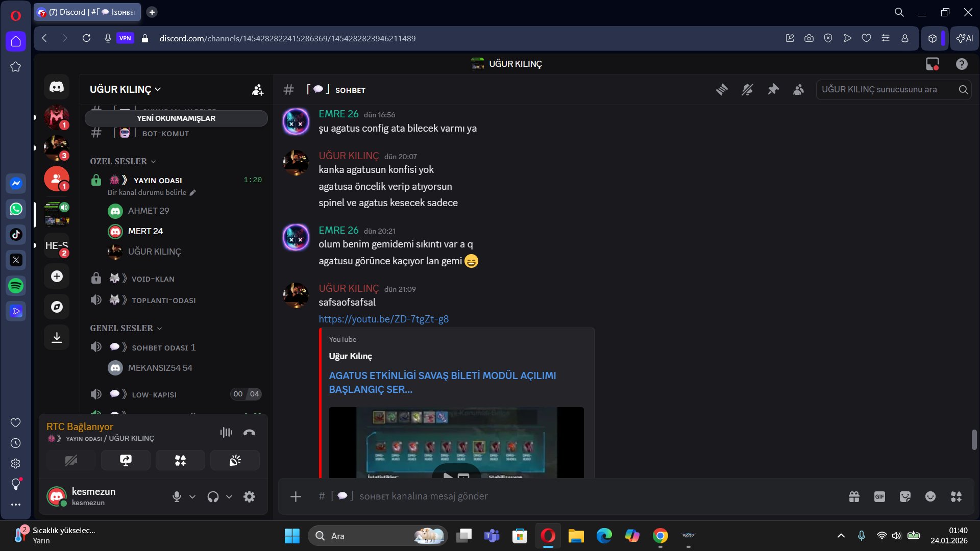Viewport: 980px width, 551px height.
Task: Open the youtu.be video link
Action: point(384,319)
